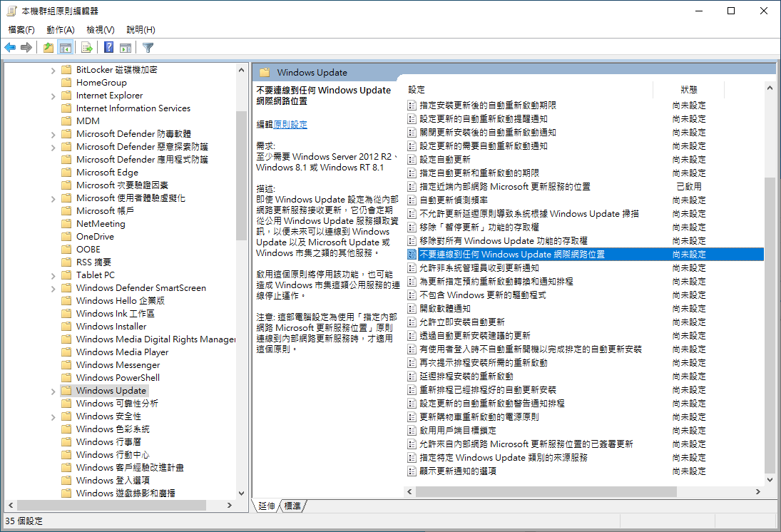Open the 動作(A) menu
Screen dimensions: 781x532
(x=60, y=30)
